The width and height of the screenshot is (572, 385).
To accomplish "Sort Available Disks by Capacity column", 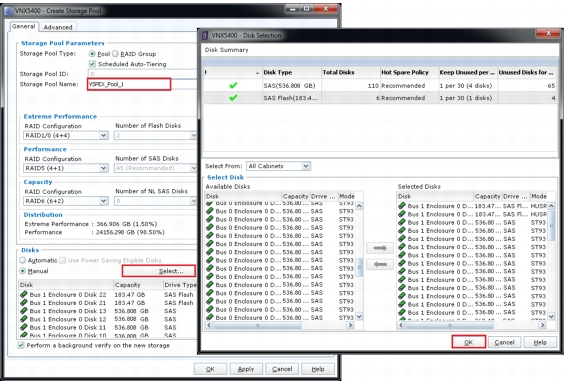I will click(295, 196).
